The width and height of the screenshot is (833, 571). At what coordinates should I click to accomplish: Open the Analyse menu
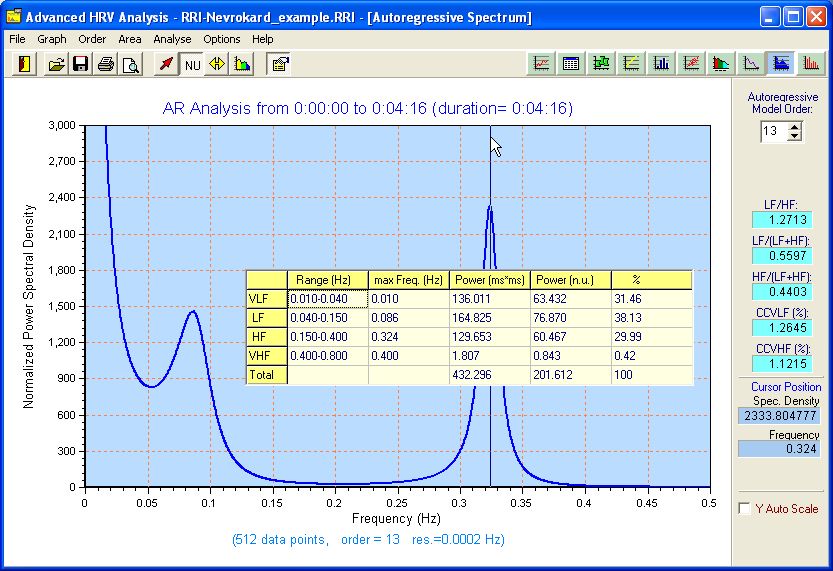point(172,39)
